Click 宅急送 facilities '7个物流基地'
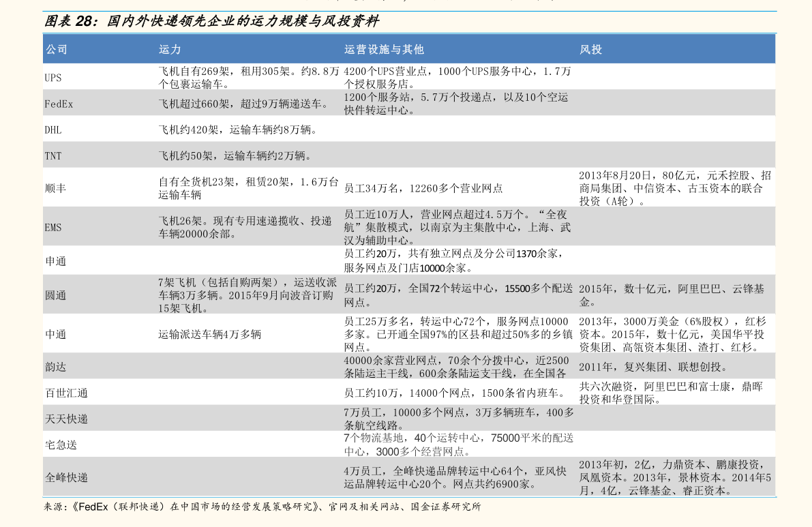 [374, 438]
